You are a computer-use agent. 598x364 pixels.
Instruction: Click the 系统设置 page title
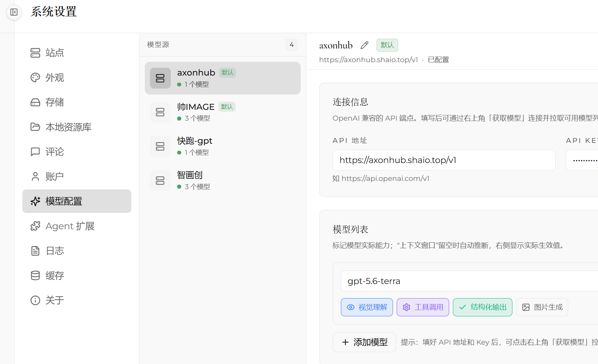(x=54, y=12)
